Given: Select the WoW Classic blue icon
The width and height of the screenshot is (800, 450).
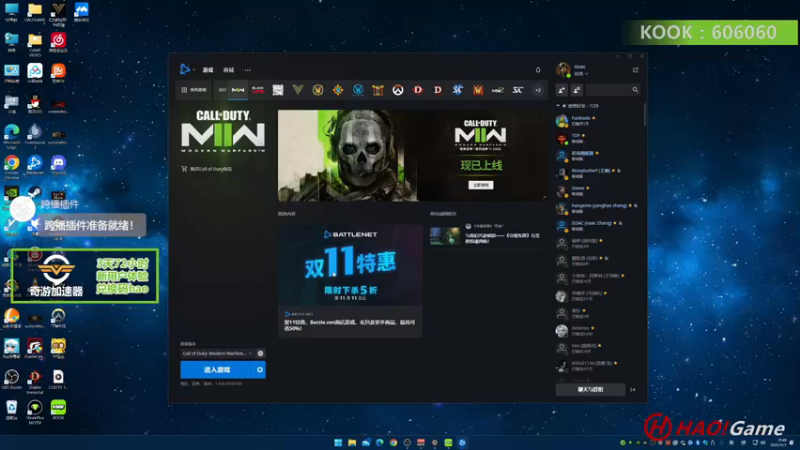Looking at the screenshot, I should coord(358,90).
